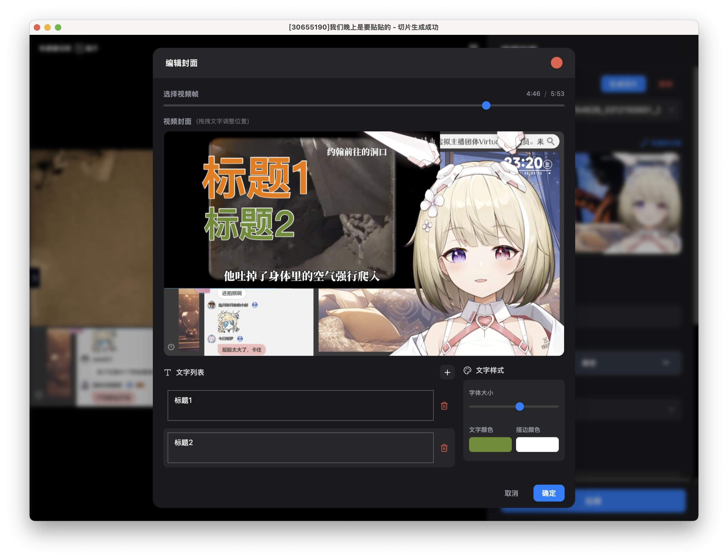Add a new text item with plus
This screenshot has height=560, width=728.
pyautogui.click(x=447, y=372)
